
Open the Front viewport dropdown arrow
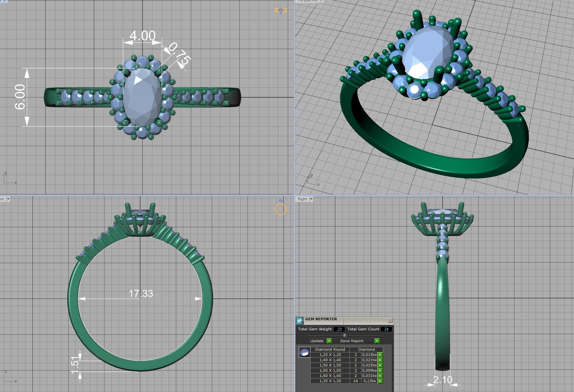(x=8, y=199)
